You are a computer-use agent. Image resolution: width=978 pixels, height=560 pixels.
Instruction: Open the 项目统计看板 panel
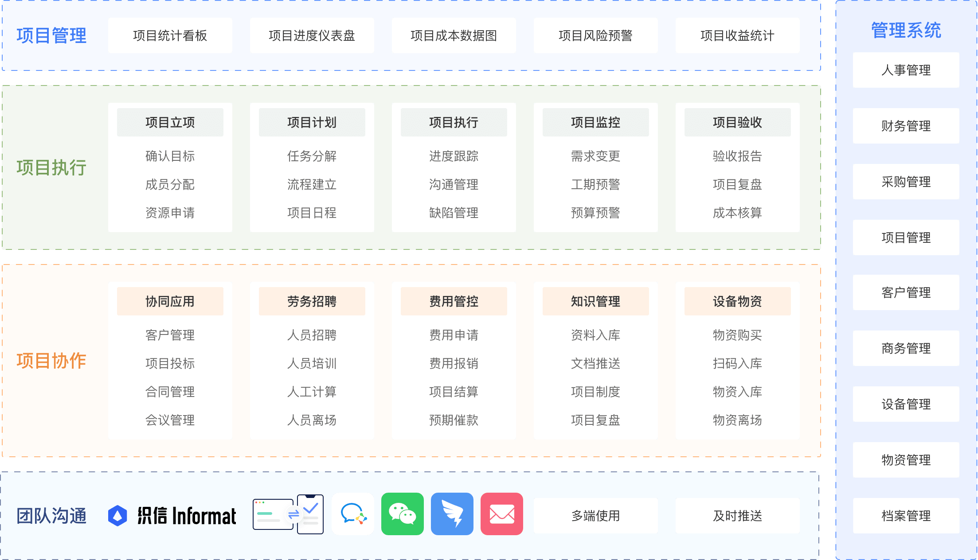click(x=170, y=35)
